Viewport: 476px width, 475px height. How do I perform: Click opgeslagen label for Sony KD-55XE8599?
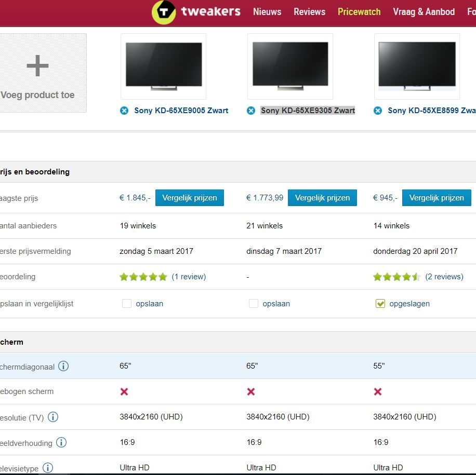[409, 304]
